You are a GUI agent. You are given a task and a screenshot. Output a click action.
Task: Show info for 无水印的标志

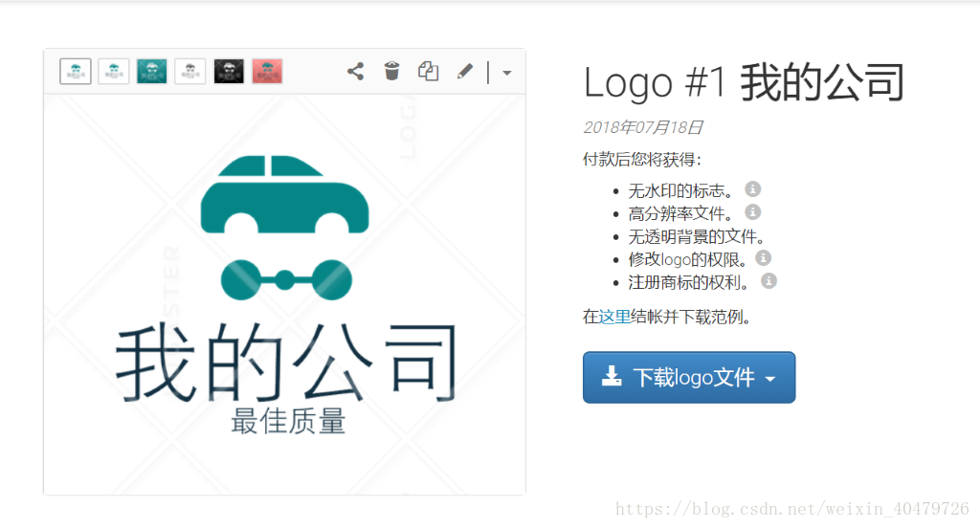[753, 188]
